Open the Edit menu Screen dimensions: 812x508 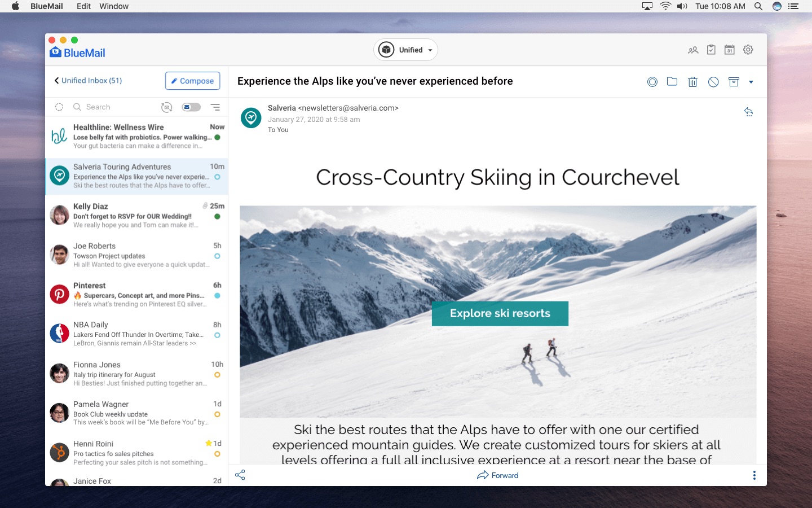pyautogui.click(x=83, y=6)
